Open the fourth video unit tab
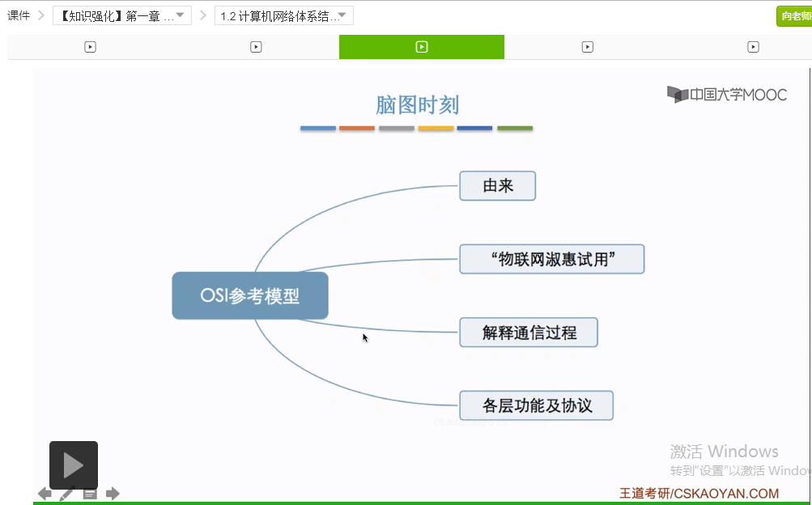Image resolution: width=812 pixels, height=505 pixels. (x=587, y=47)
